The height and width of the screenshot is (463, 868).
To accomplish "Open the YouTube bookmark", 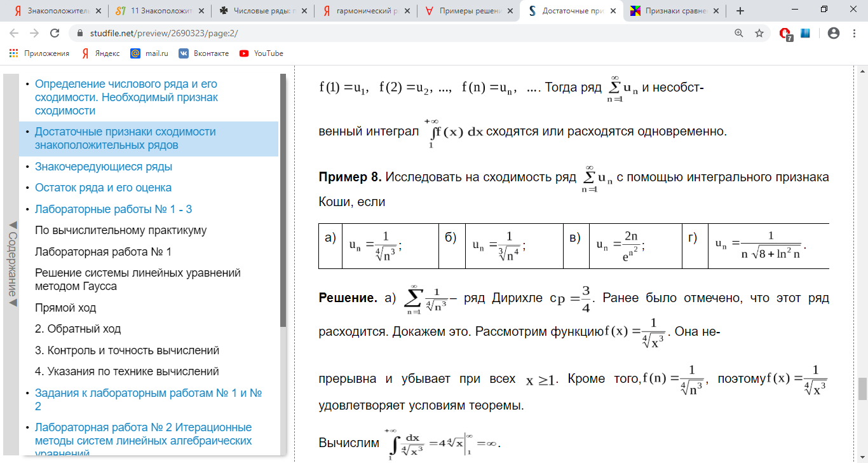I will [x=261, y=53].
